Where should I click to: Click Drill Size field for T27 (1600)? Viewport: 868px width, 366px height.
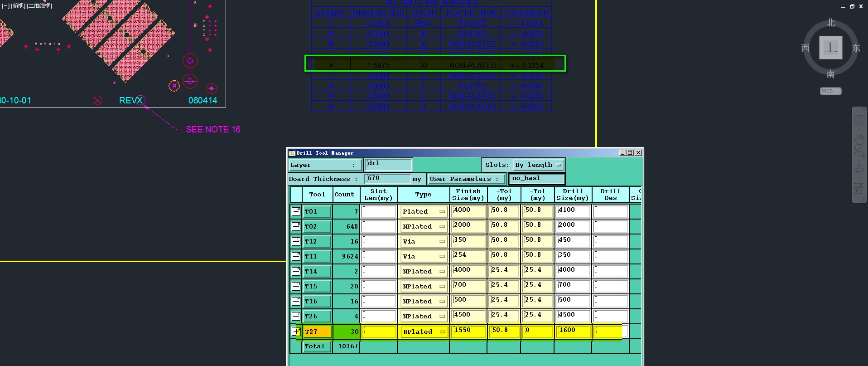click(x=573, y=332)
